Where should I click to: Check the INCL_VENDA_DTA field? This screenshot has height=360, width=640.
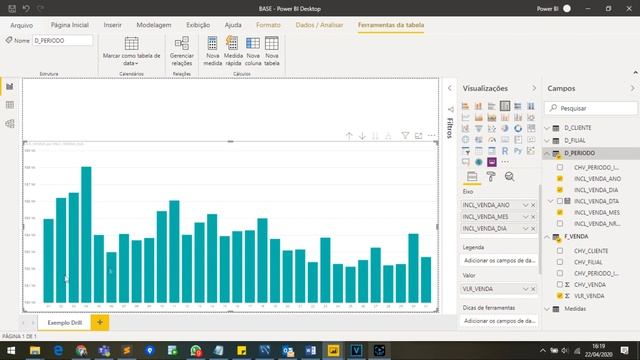[x=560, y=201]
